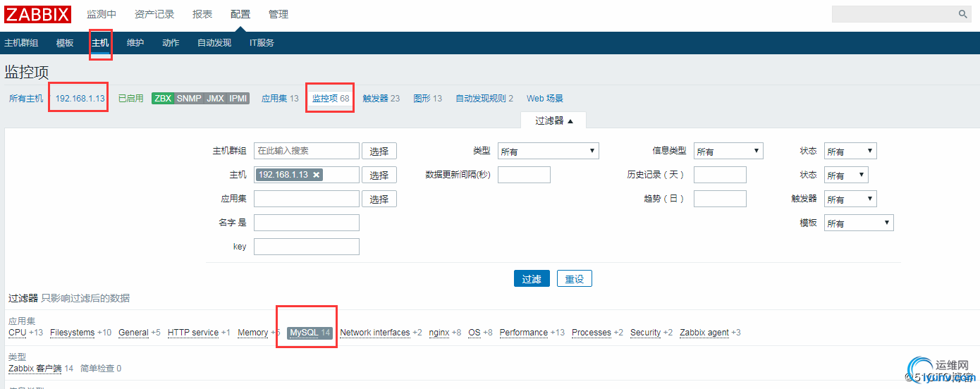Screen dimensions: 980x389
Task: Open the 监测中 menu
Action: tap(102, 15)
